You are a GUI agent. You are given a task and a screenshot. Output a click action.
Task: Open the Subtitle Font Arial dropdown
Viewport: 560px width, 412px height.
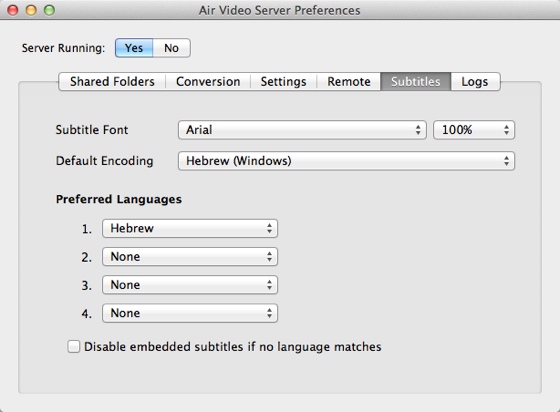pos(302,130)
